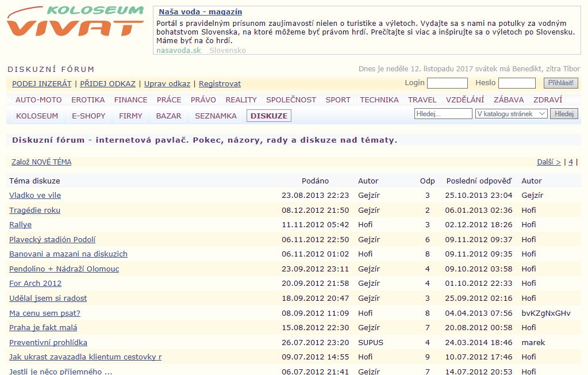Click the PODEJ INZERÁT link
The image size is (588, 375).
41,83
